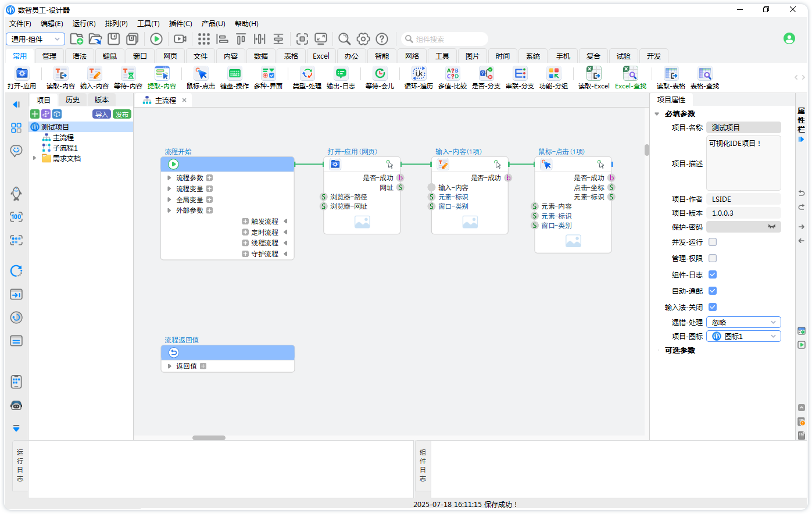This screenshot has height=514, width=812.
Task: Expand the 需求文档 folder in project tree
Action: pos(35,158)
